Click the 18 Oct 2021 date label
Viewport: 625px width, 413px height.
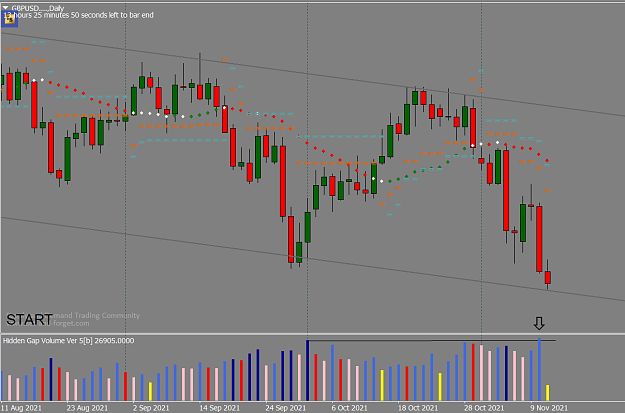click(418, 408)
